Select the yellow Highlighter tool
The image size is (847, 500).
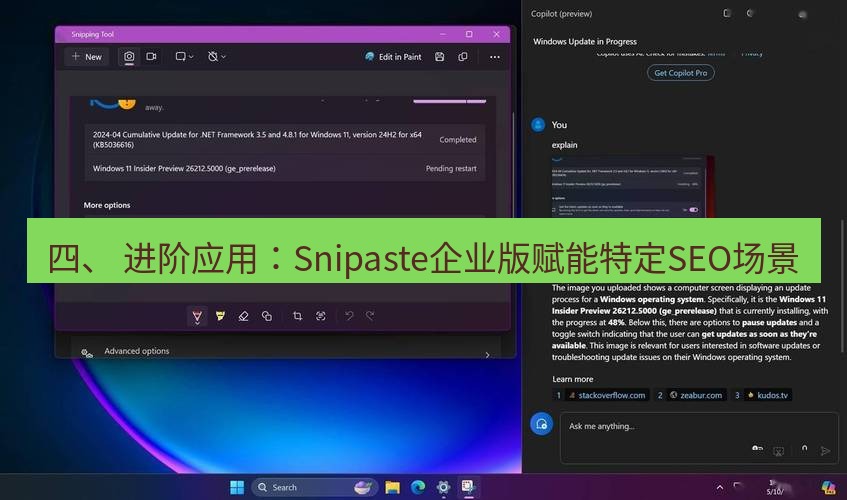click(220, 316)
